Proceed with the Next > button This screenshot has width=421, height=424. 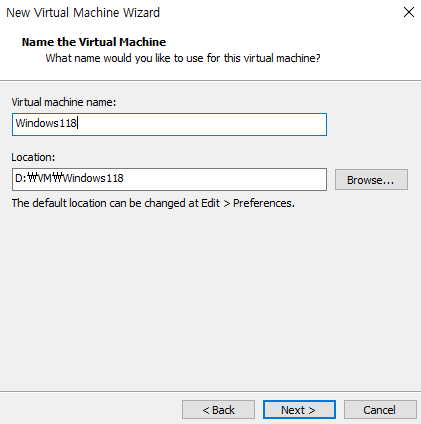tap(299, 410)
